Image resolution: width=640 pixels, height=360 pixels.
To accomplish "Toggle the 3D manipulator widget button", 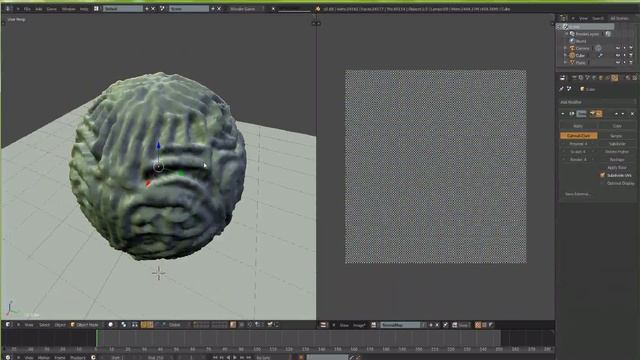I will point(144,325).
